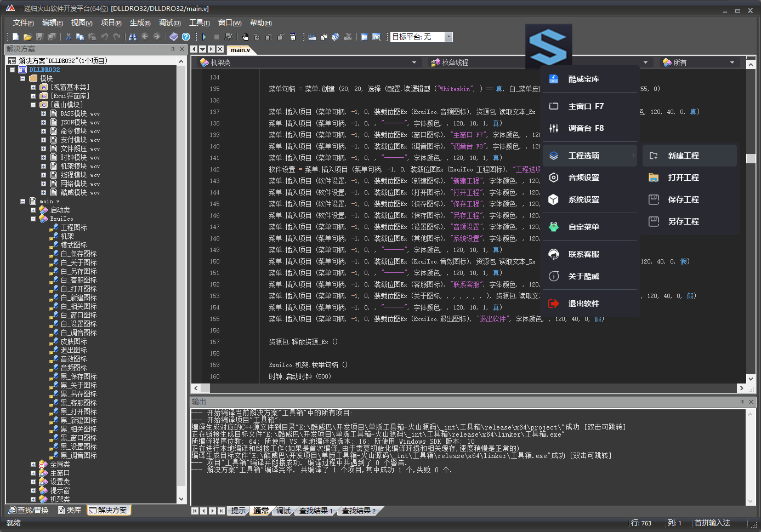
Task: Open the 帮助(H) menu
Action: pyautogui.click(x=260, y=22)
